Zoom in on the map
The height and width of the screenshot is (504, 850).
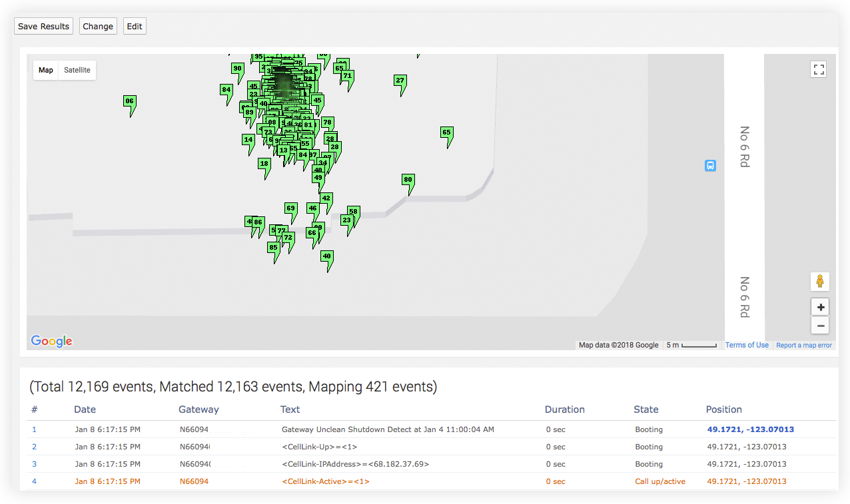820,307
